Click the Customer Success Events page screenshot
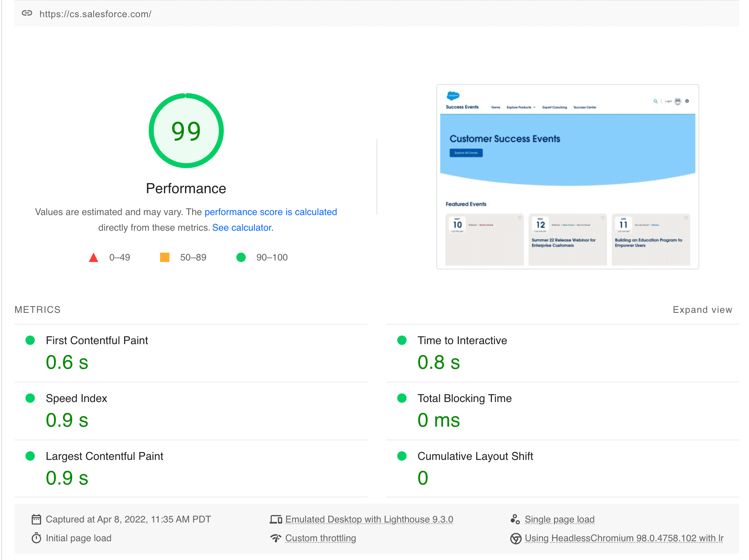This screenshot has height=560, width=749. tap(567, 177)
